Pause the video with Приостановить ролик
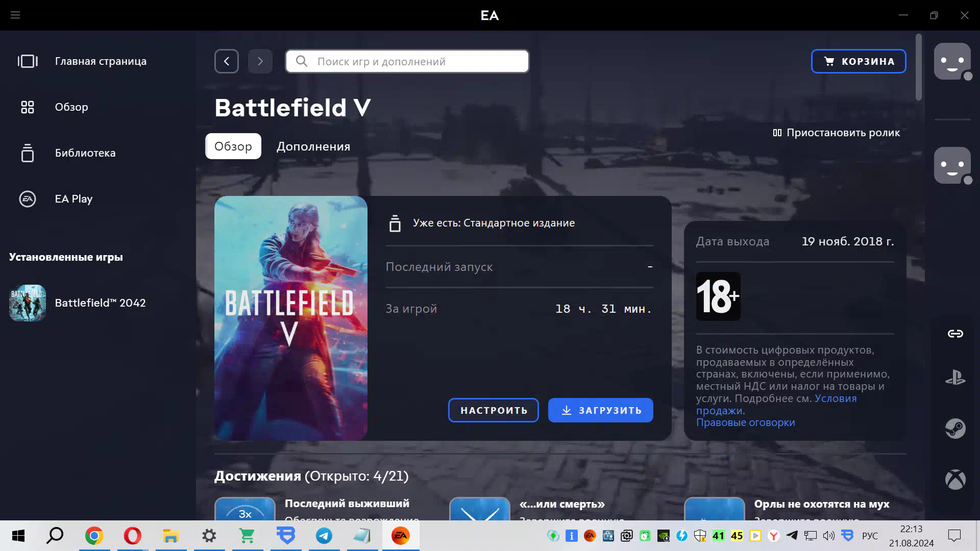Viewport: 980px width, 551px height. pyautogui.click(x=837, y=133)
